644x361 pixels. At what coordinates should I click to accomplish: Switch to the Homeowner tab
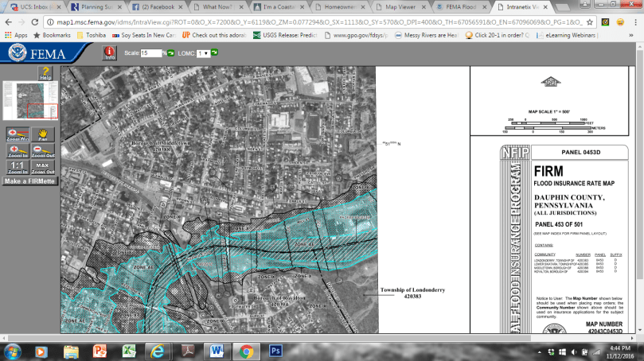point(340,7)
